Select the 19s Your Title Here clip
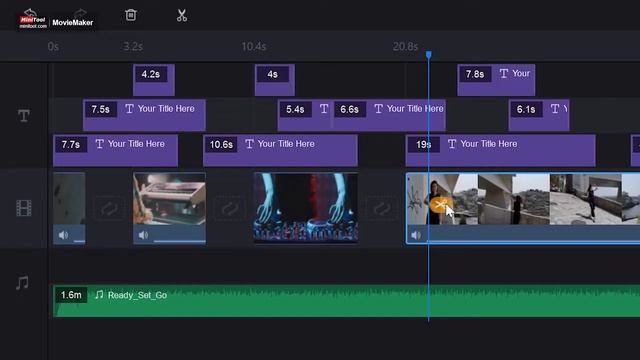 (500, 150)
